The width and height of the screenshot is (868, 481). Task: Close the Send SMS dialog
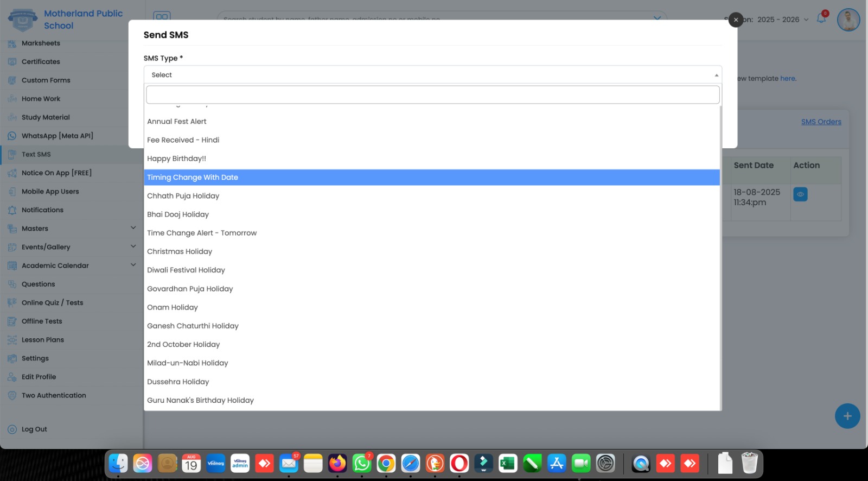[736, 20]
